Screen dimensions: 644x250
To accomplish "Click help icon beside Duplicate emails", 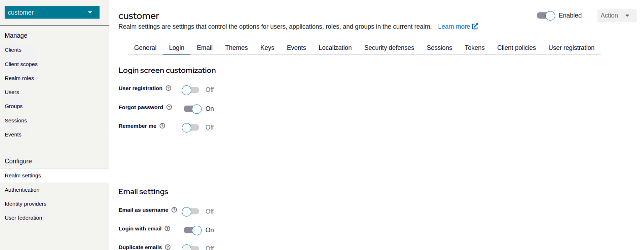I will point(168,247).
